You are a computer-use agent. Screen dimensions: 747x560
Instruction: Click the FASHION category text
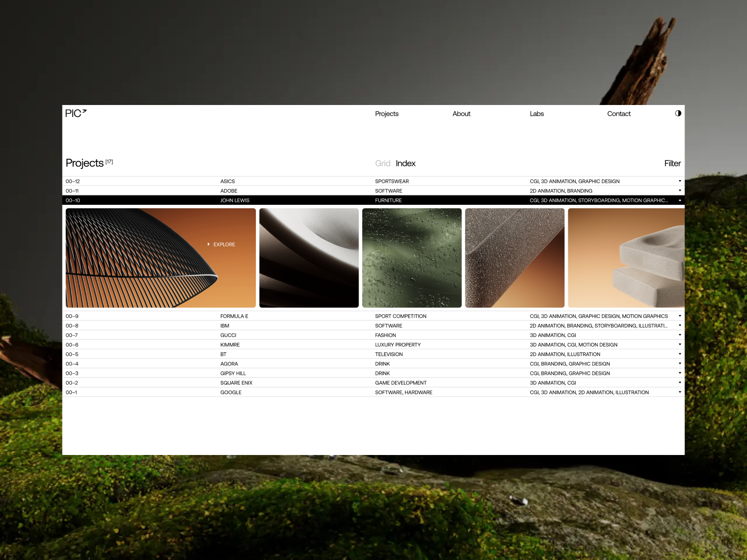(x=385, y=336)
